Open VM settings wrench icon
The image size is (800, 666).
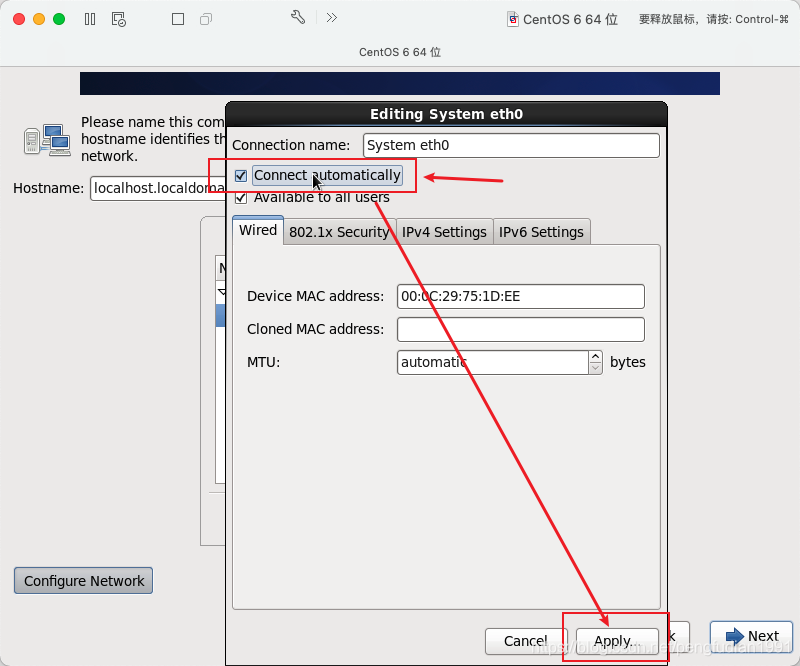click(x=298, y=18)
